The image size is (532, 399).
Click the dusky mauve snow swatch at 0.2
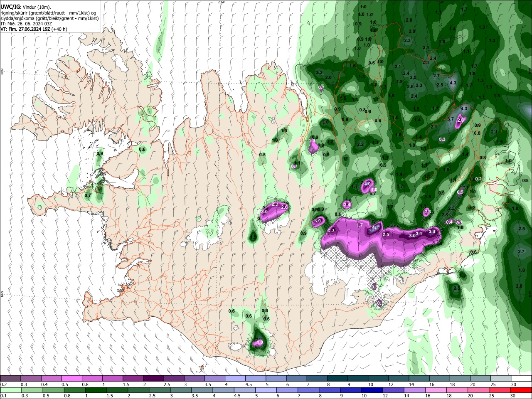pos(11,379)
